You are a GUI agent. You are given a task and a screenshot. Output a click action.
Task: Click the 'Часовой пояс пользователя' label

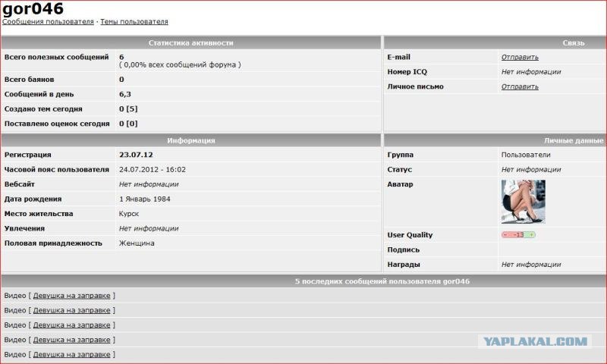(x=56, y=169)
